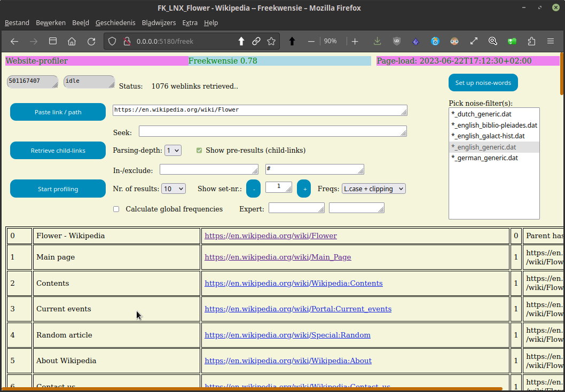Open the Extra menu
This screenshot has height=392, width=565.
pyautogui.click(x=190, y=23)
